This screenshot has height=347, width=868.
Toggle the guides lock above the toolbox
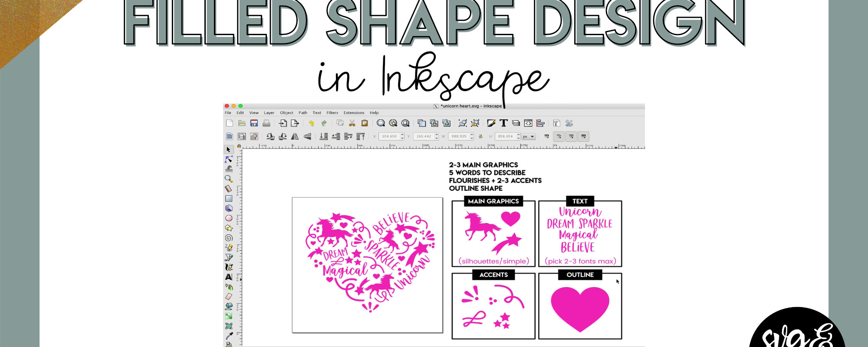239,146
